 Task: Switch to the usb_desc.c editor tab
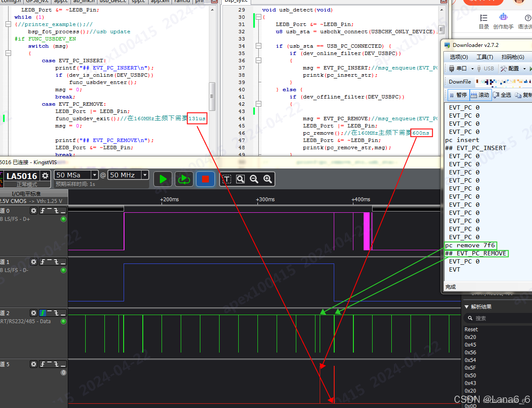[x=113, y=1]
